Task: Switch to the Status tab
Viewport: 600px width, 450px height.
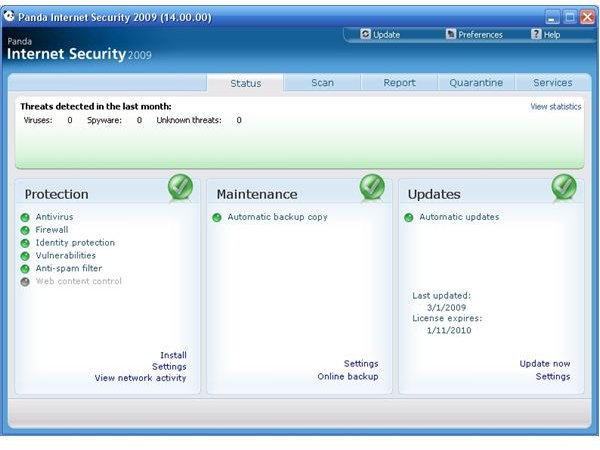Action: [x=245, y=83]
